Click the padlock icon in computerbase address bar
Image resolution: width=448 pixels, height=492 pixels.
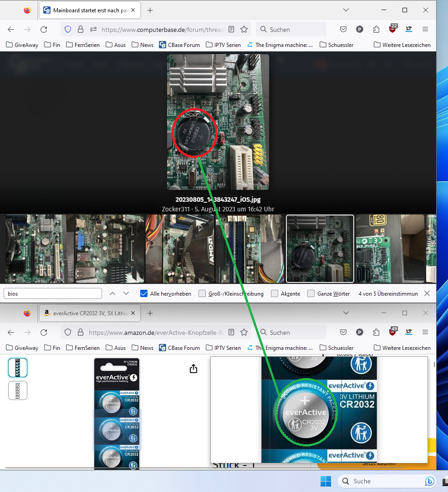81,30
